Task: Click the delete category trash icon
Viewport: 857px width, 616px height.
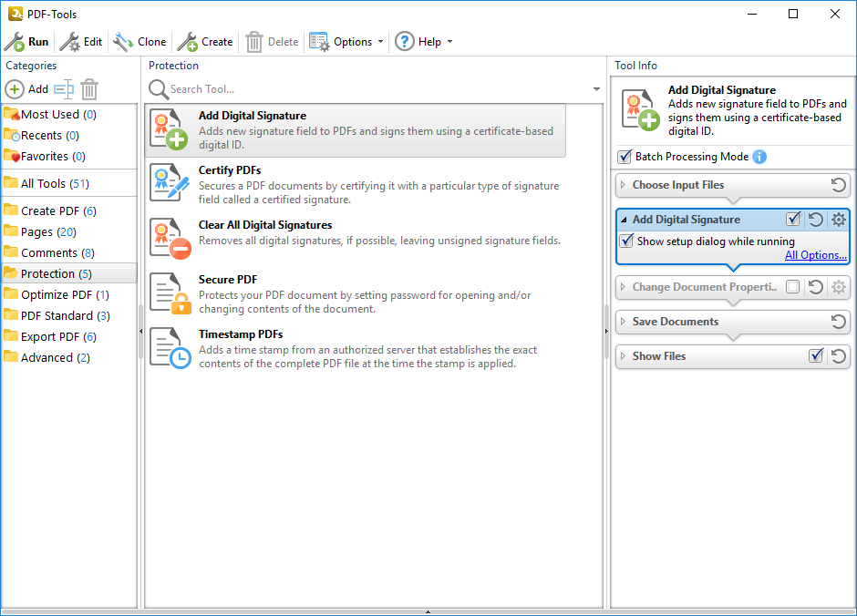Action: (89, 89)
